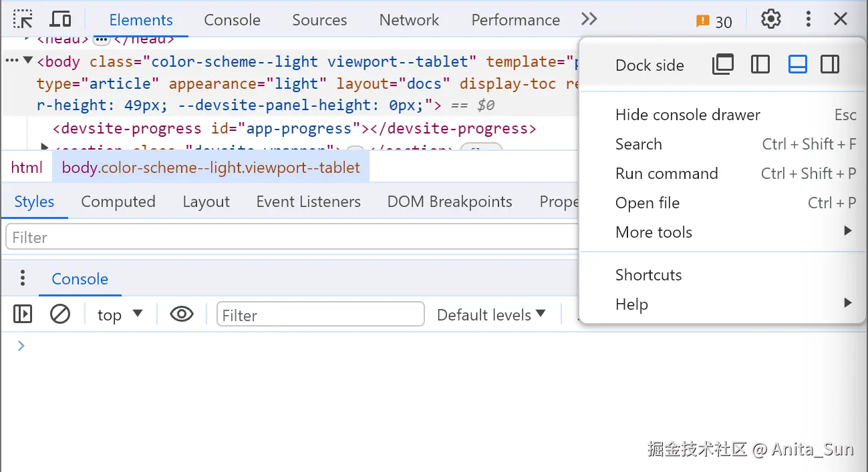Viewport: 868px width, 472px height.
Task: Click the issues warning counter badge
Action: [x=714, y=21]
